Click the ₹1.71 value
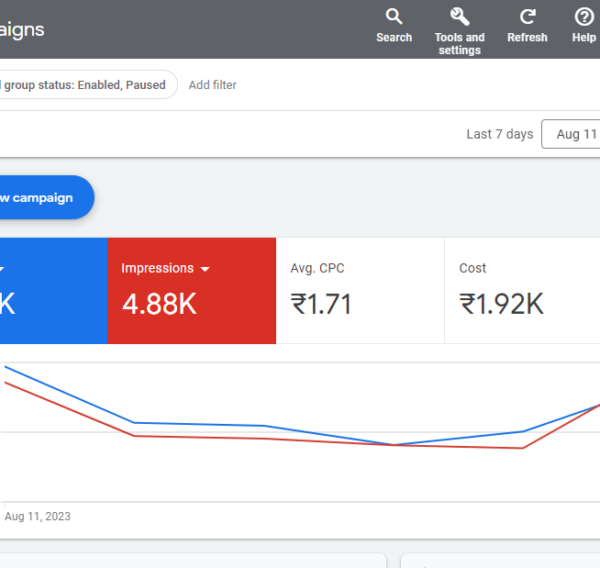Image resolution: width=600 pixels, height=568 pixels. pos(321,304)
